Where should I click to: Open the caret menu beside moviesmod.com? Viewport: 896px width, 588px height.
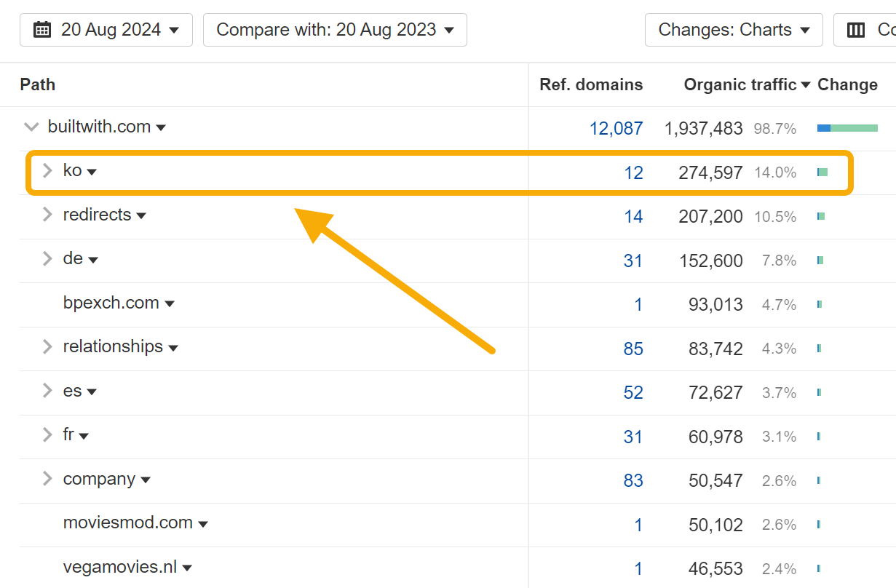click(203, 524)
